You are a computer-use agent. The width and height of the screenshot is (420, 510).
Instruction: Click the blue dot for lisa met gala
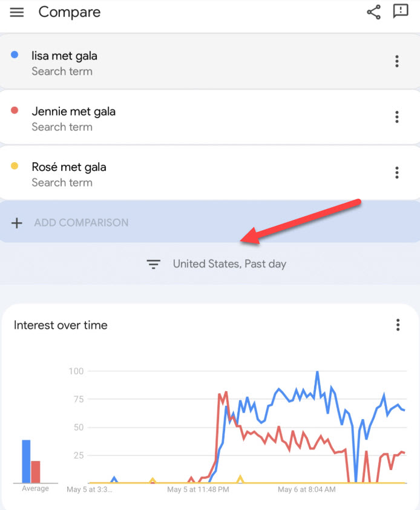click(15, 55)
